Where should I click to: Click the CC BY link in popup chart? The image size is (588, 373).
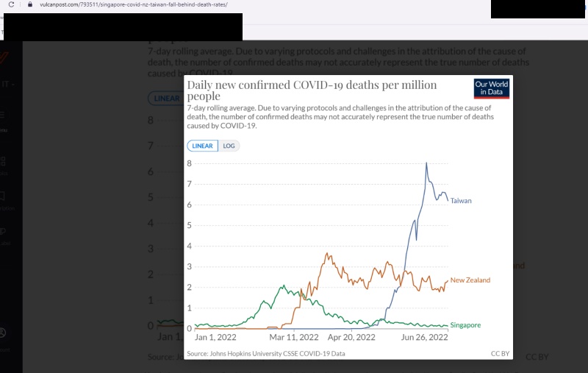pyautogui.click(x=500, y=354)
